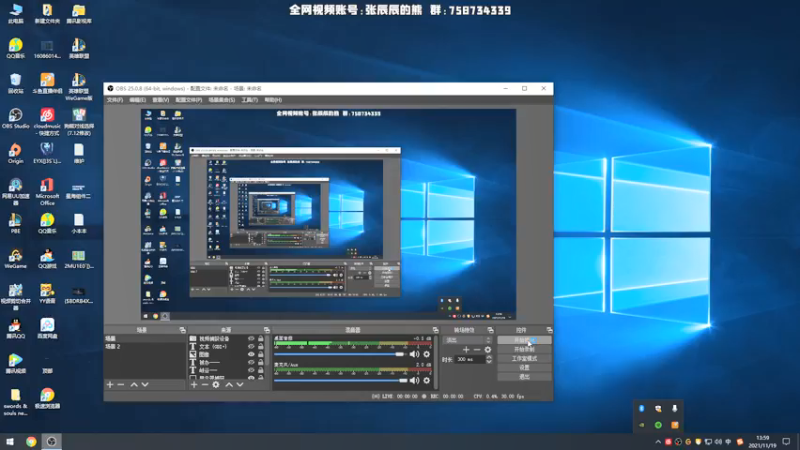Click the 开始录制 start recording button
This screenshot has width=800, height=450.
(x=524, y=349)
